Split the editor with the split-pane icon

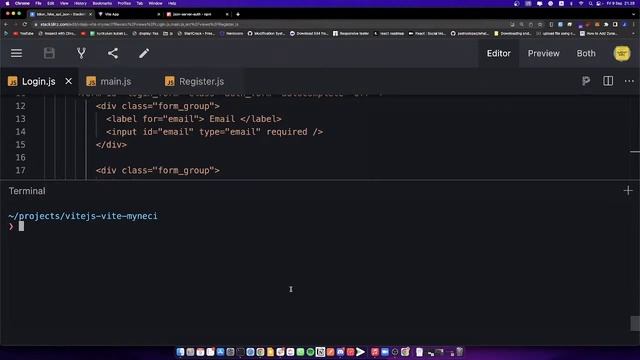(x=608, y=81)
